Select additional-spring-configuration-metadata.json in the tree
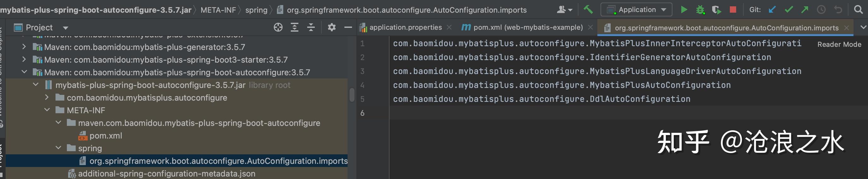 pyautogui.click(x=167, y=174)
